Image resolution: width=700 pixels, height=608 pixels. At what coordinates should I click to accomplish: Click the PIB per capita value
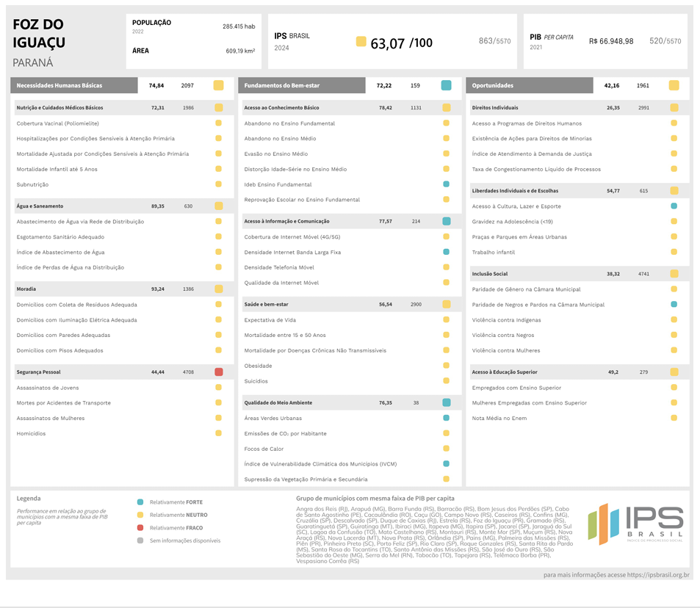point(610,41)
